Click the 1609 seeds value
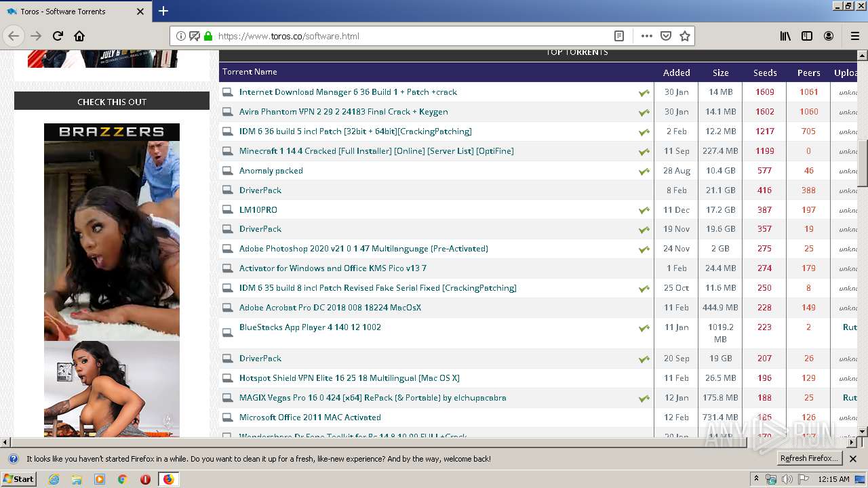868x488 pixels. (x=764, y=92)
